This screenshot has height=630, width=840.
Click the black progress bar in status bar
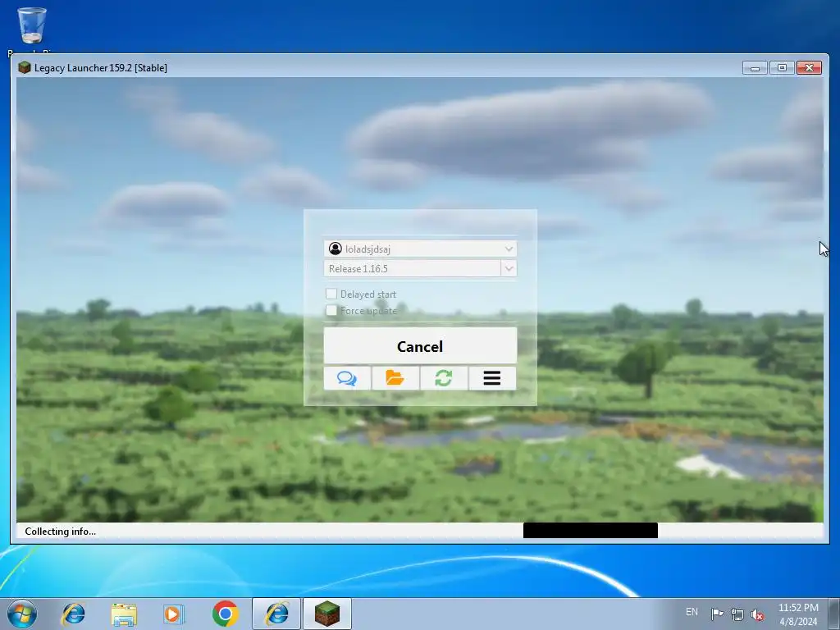[x=591, y=531]
